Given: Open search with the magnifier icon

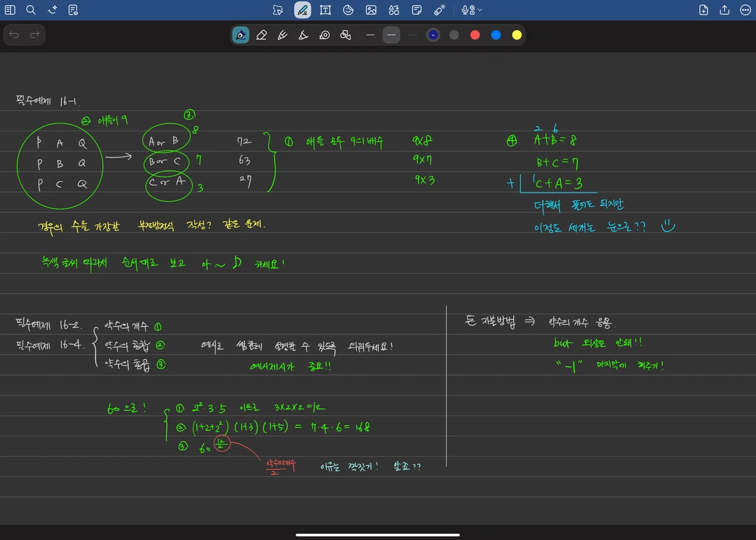Looking at the screenshot, I should click(31, 10).
